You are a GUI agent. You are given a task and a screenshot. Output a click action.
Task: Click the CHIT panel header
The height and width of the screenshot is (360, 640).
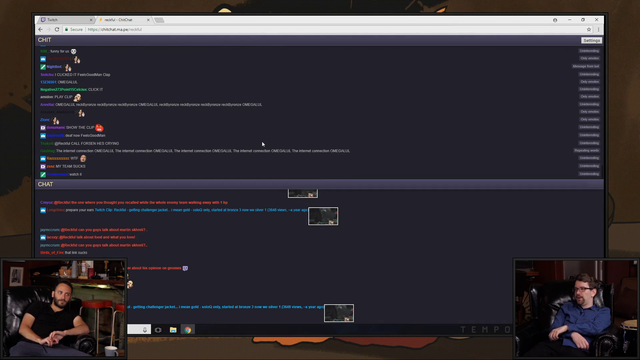[319, 40]
